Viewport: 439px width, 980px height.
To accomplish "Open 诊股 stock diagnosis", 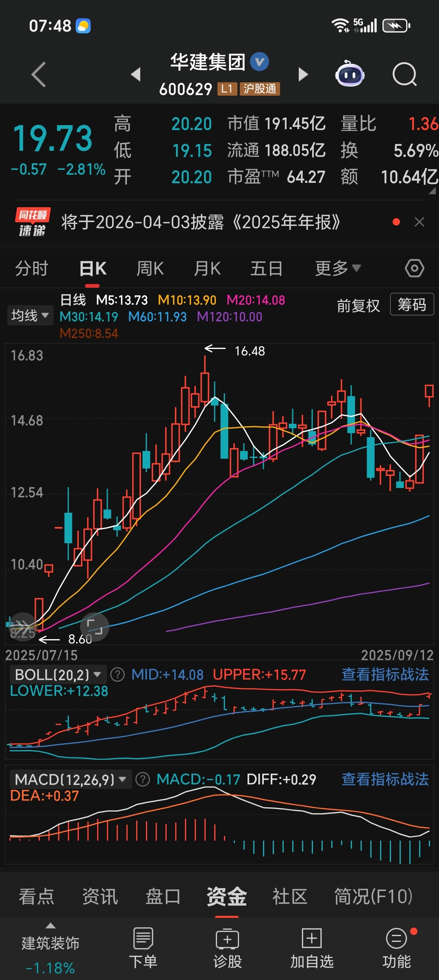I will tap(228, 949).
